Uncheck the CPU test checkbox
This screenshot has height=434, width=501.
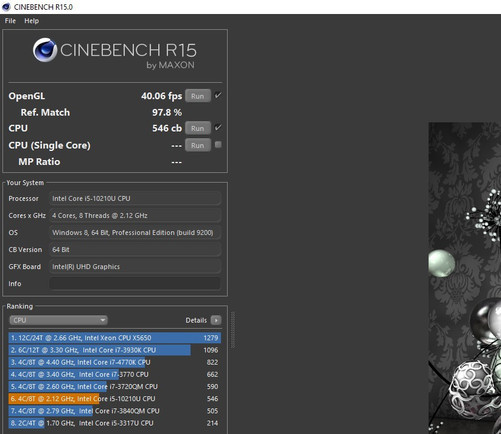point(218,127)
